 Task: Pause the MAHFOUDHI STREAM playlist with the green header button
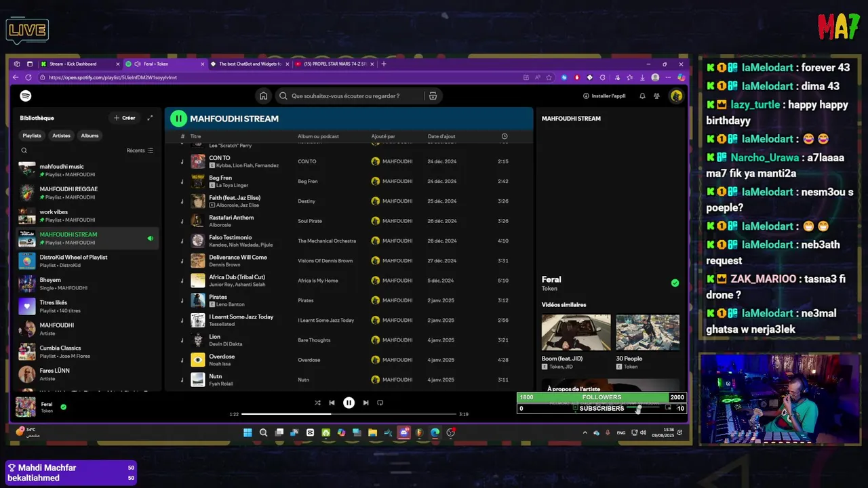pos(178,119)
